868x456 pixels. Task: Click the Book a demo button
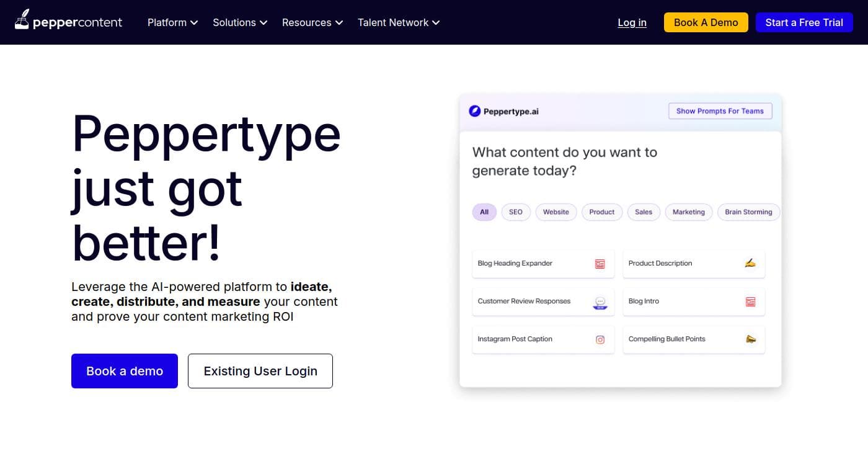(x=124, y=371)
